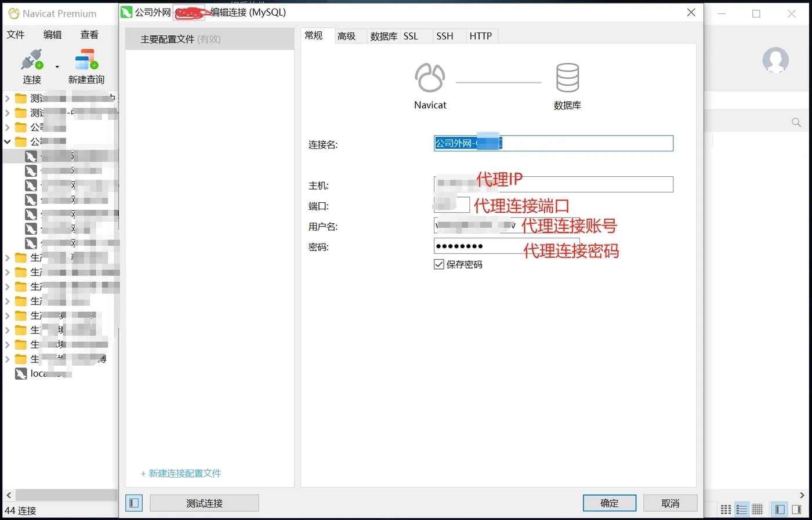Viewport: 812px width, 520px height.
Task: Click the horizontal scrollbar under the connection tree
Action: click(66, 495)
